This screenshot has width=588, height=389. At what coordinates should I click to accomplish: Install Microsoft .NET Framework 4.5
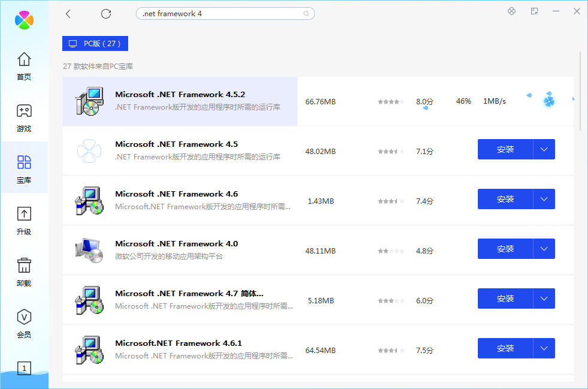click(x=505, y=149)
